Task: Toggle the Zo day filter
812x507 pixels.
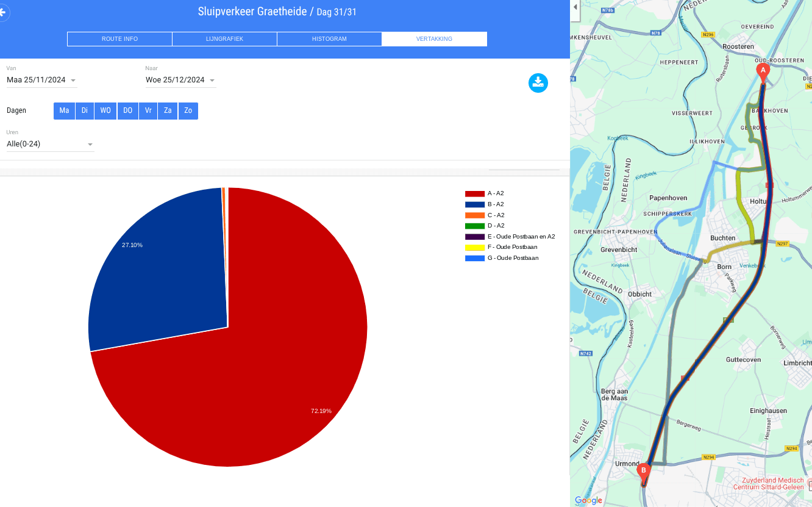Action: (x=188, y=111)
